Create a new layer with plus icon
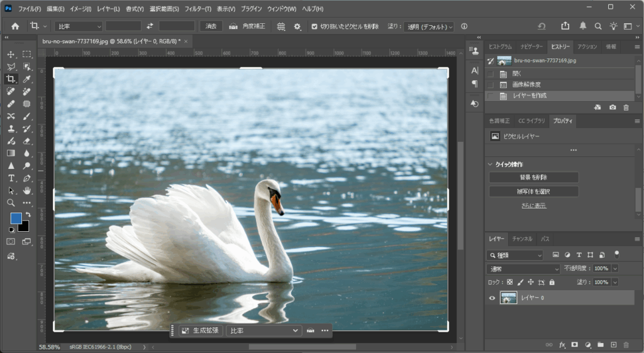Image resolution: width=644 pixels, height=353 pixels. 613,345
